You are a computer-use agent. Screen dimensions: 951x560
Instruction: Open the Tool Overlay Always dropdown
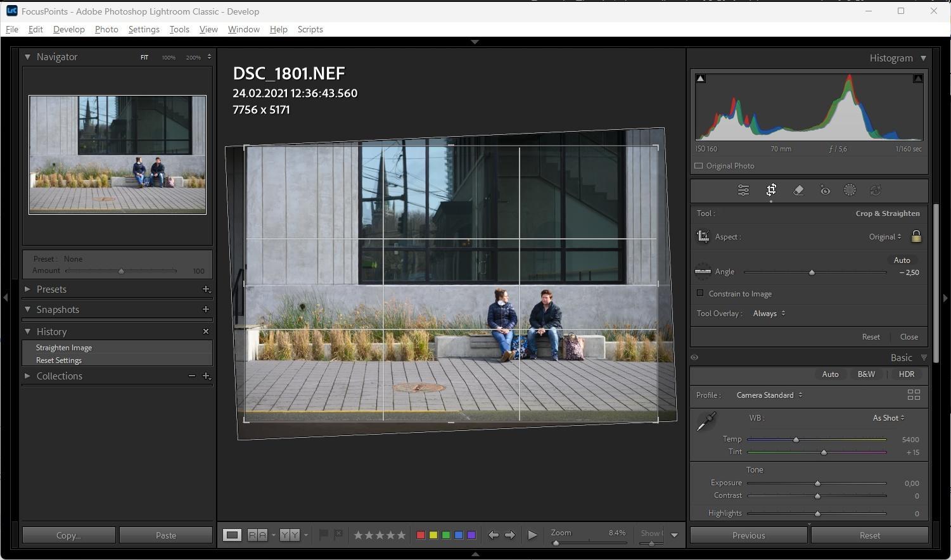click(x=769, y=313)
